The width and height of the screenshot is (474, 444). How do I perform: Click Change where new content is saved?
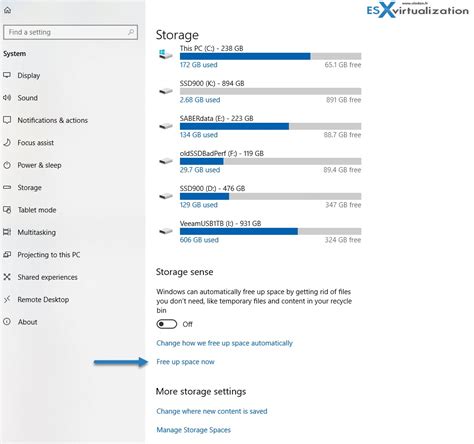pyautogui.click(x=212, y=411)
